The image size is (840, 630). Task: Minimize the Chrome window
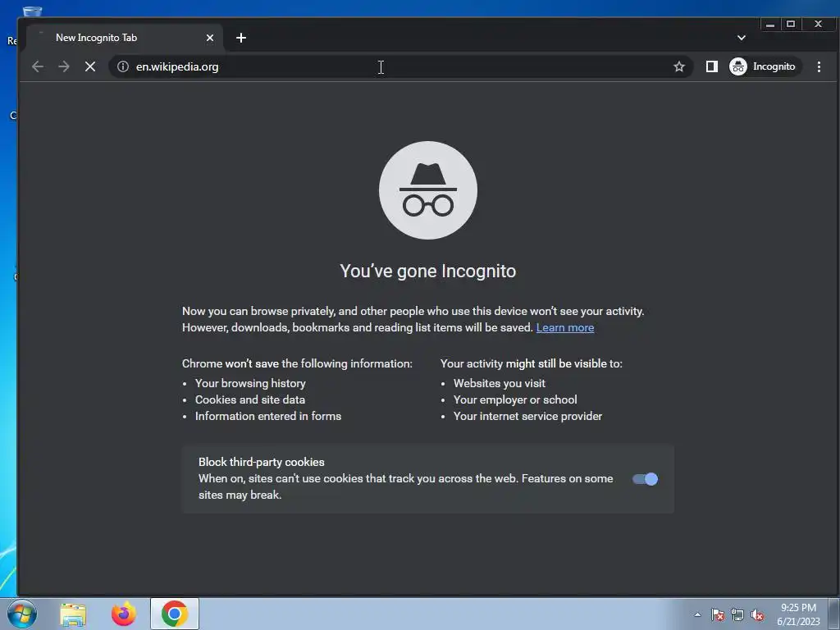(769, 24)
